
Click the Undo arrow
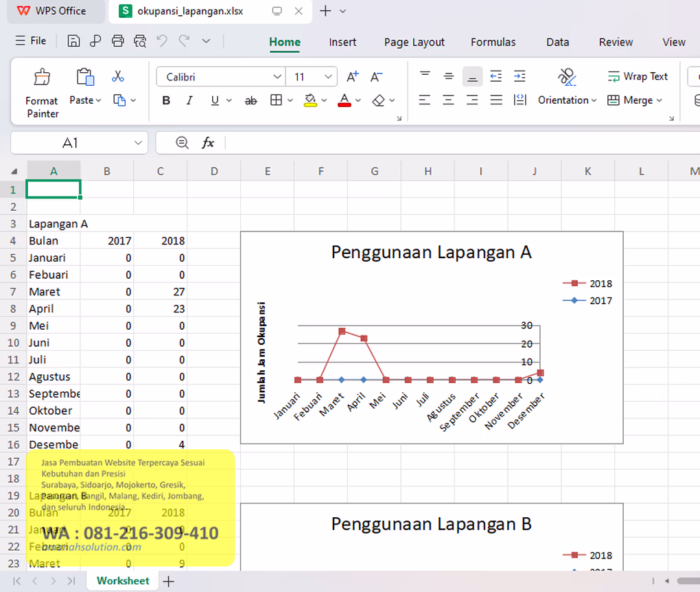(162, 41)
